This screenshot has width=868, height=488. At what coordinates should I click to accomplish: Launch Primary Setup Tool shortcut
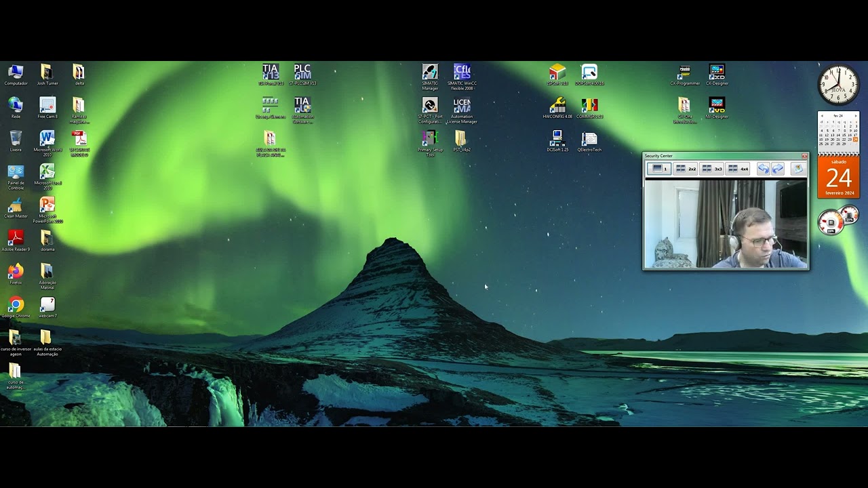[x=430, y=143]
